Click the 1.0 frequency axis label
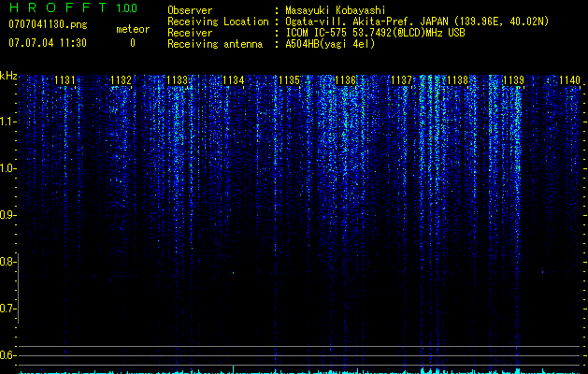Image resolution: width=588 pixels, height=374 pixels. pos(8,168)
